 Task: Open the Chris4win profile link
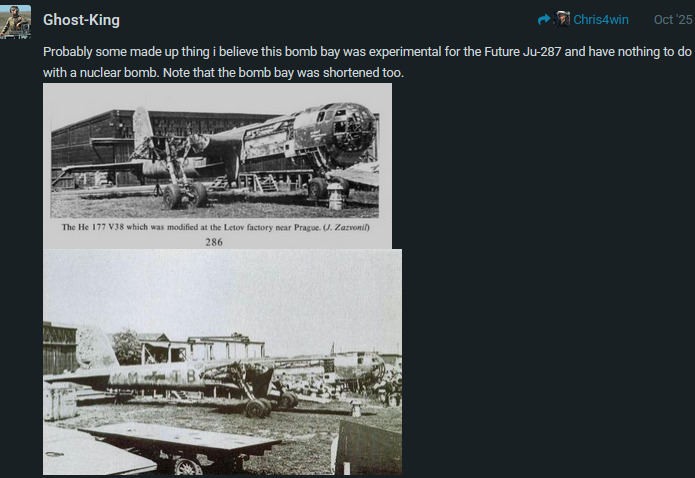click(601, 20)
